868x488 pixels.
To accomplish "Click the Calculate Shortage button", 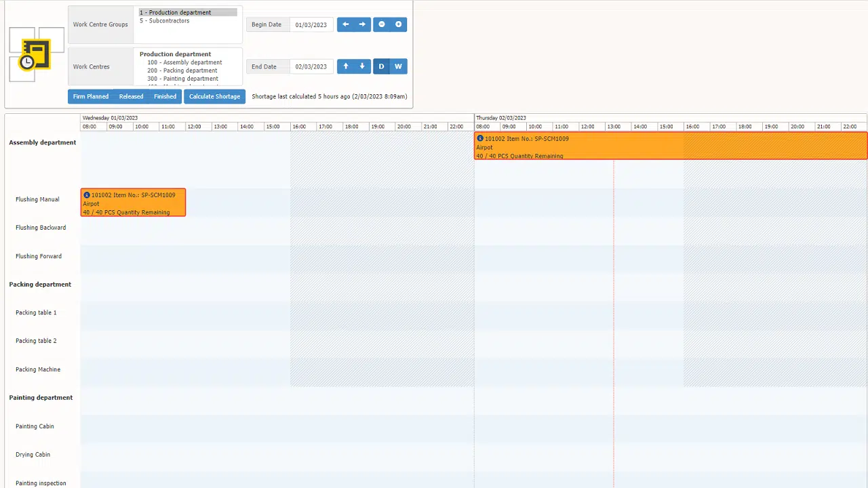I will coord(214,96).
